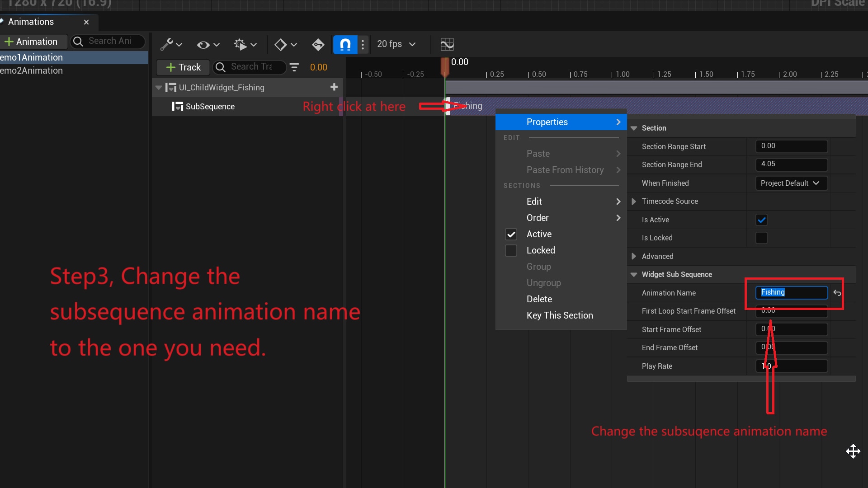
Task: Uncheck Is Active in the Section panel
Action: (761, 220)
